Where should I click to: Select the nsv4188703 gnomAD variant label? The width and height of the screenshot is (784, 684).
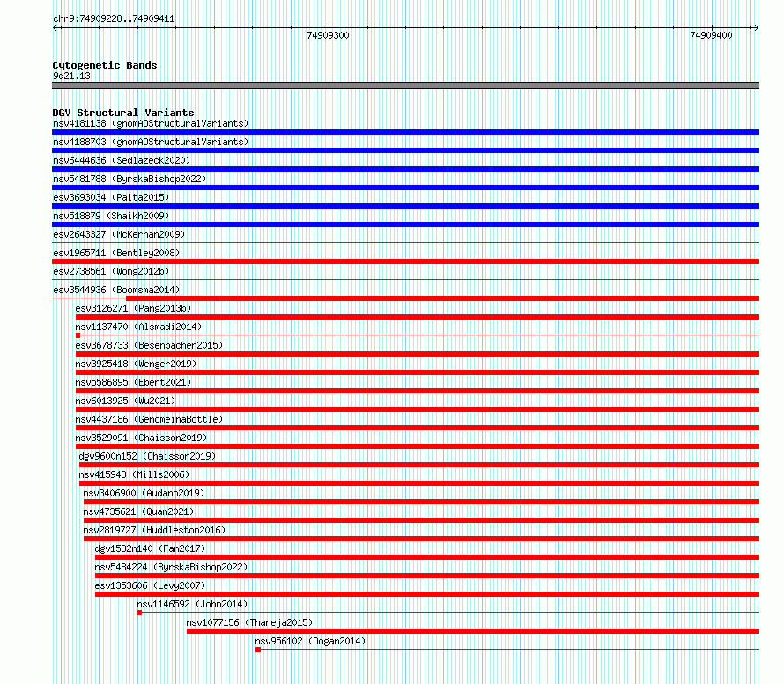click(151, 142)
